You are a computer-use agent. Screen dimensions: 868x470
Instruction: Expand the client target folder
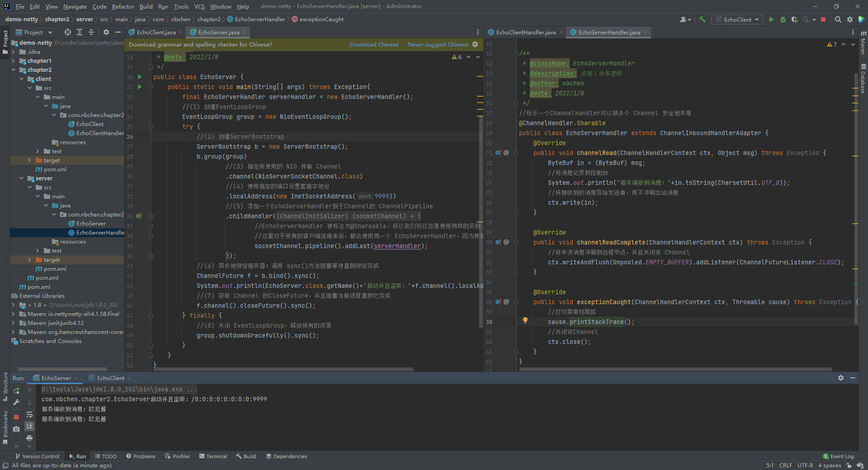coord(29,160)
